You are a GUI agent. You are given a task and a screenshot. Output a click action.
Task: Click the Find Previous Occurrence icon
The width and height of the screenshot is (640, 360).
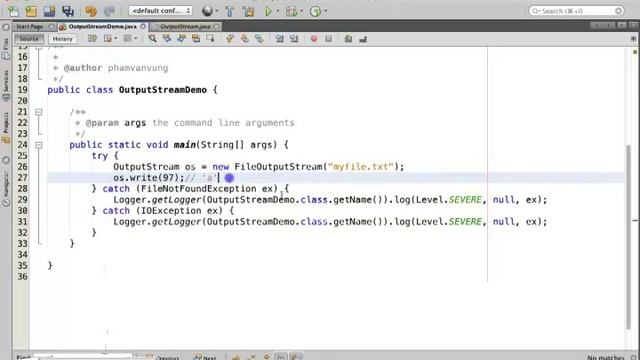(167, 39)
